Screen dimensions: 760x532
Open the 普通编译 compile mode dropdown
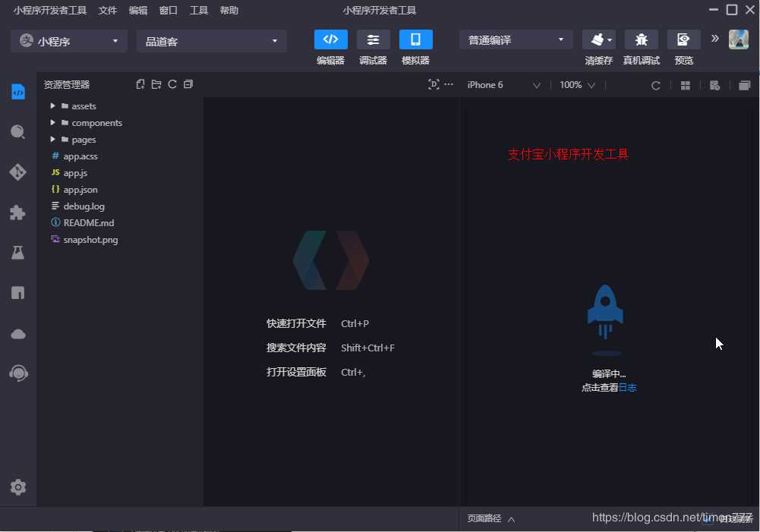[x=516, y=39]
